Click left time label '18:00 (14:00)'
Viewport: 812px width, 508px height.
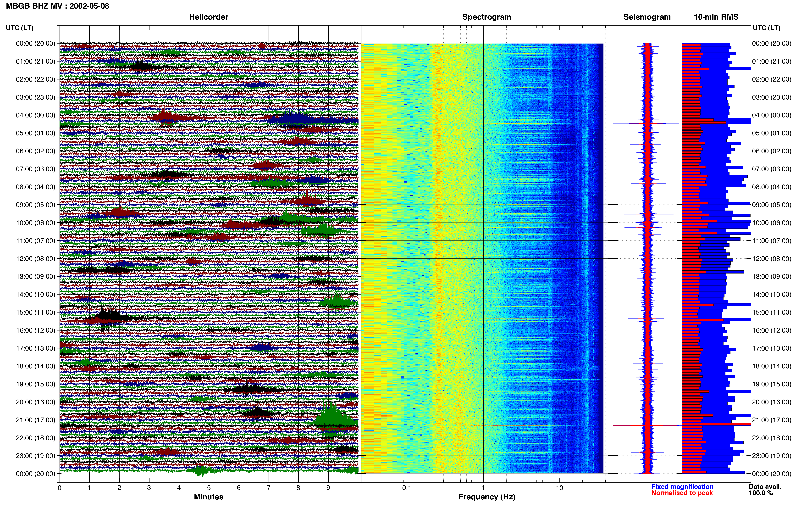pyautogui.click(x=35, y=366)
